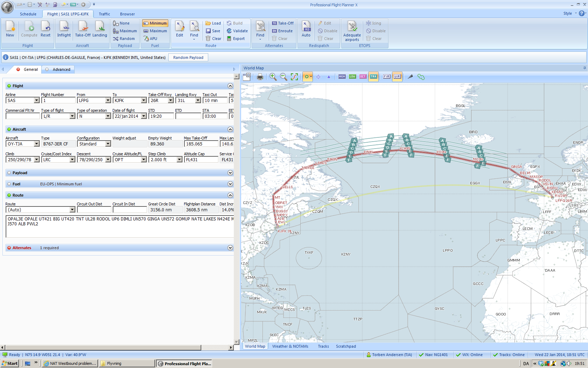Switch to Tracks bottom tab
This screenshot has height=368, width=588.
[323, 346]
